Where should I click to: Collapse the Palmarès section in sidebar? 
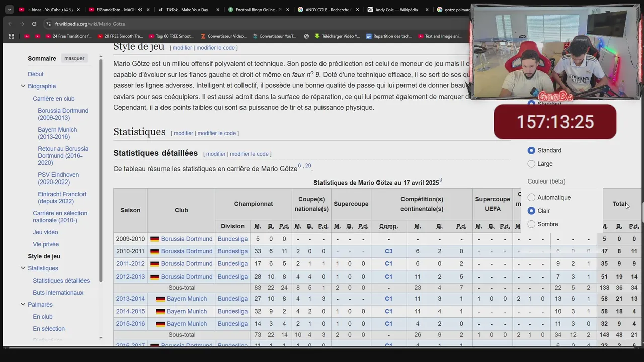(23, 305)
